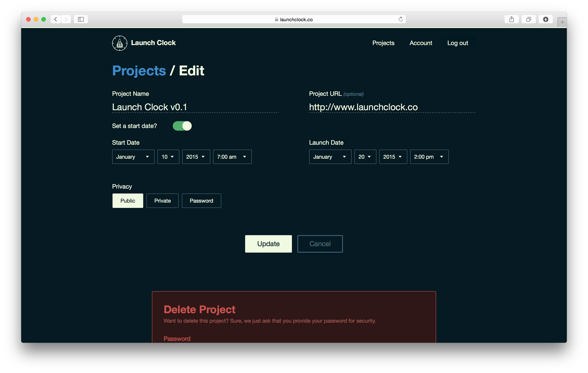Screen dimensions: 588x373
Task: Reload the page with refresh icon
Action: (x=400, y=19)
